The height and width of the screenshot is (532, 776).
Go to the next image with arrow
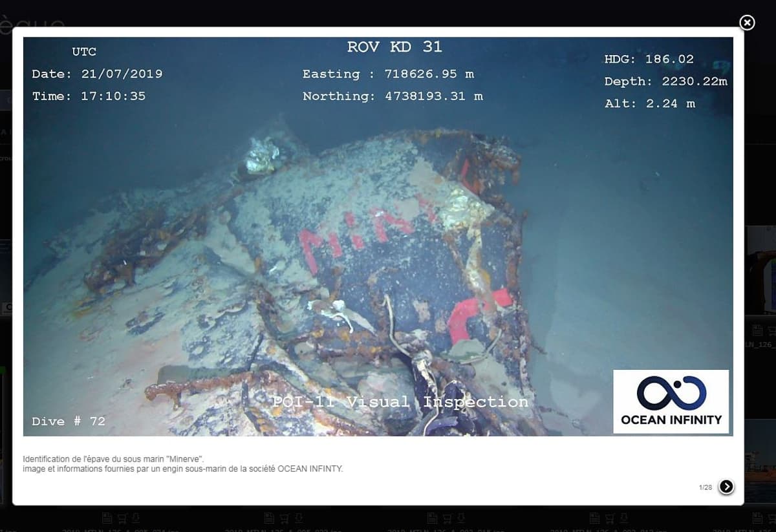726,487
